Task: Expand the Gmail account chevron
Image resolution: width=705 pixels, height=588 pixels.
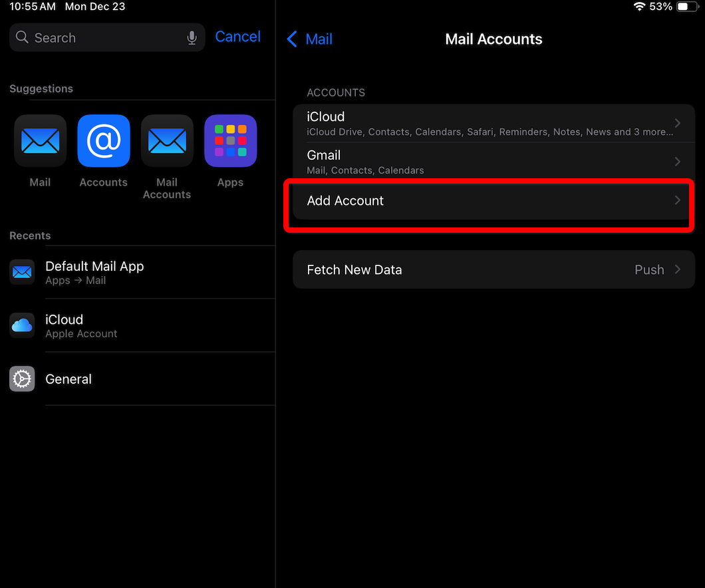Action: (x=678, y=162)
